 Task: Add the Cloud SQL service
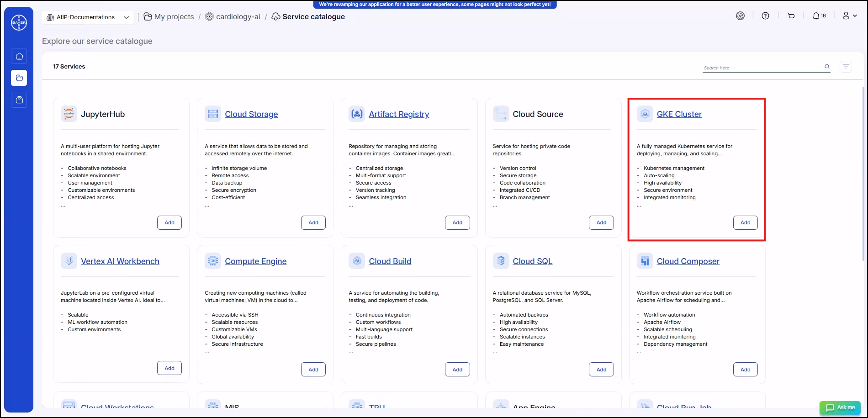tap(601, 370)
